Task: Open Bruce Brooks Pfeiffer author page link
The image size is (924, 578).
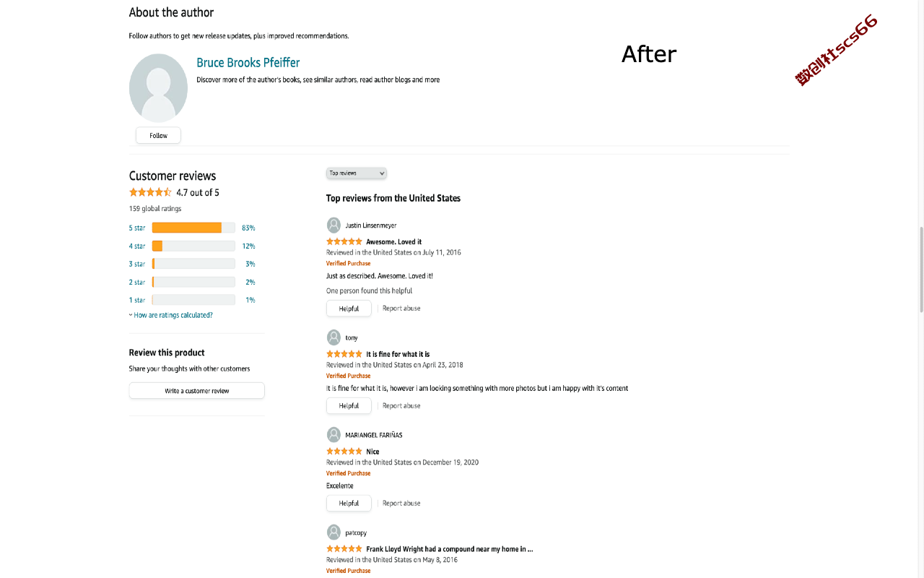Action: 248,63
